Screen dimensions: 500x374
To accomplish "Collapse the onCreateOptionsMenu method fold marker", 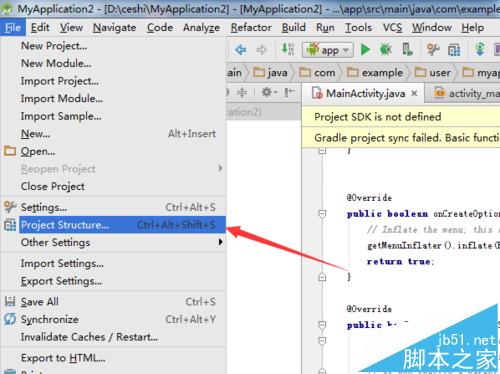I will [x=322, y=214].
